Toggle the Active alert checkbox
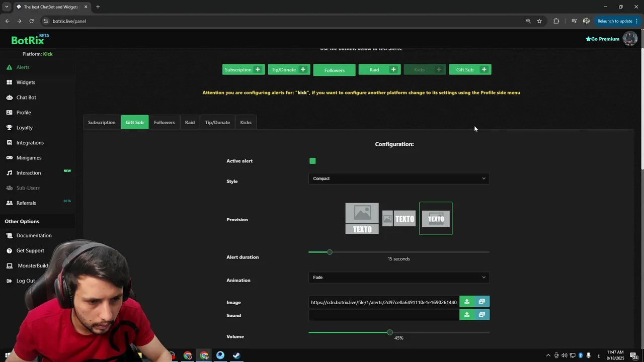The height and width of the screenshot is (362, 644). point(312,161)
